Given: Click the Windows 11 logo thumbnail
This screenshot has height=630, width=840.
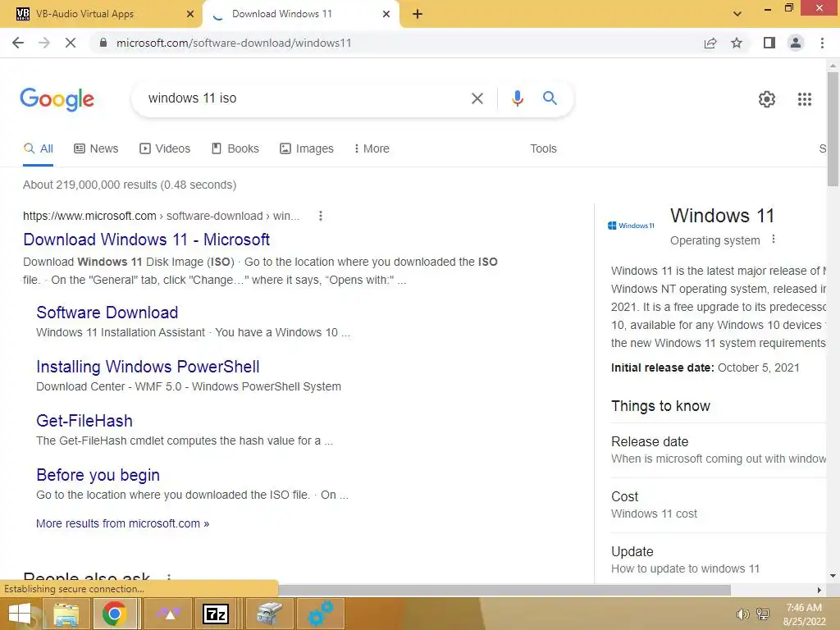Looking at the screenshot, I should pyautogui.click(x=631, y=226).
